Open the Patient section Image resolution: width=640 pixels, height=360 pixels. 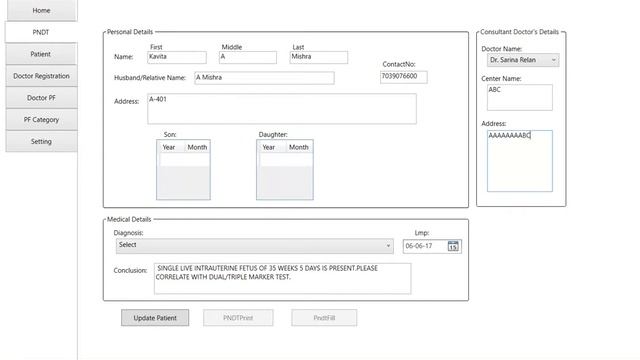click(x=41, y=54)
